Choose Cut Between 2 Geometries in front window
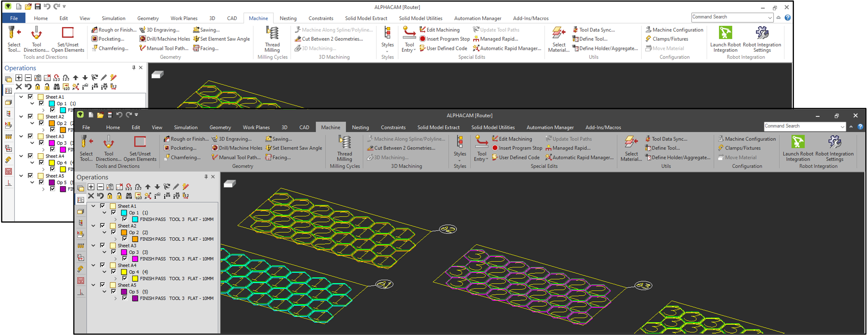The width and height of the screenshot is (868, 336). pyautogui.click(x=401, y=148)
